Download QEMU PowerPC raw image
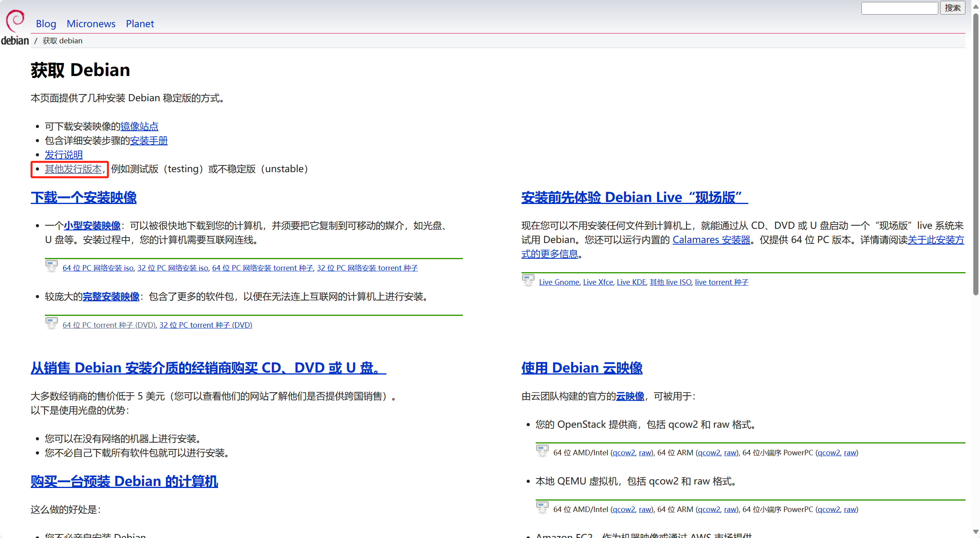 pos(850,509)
